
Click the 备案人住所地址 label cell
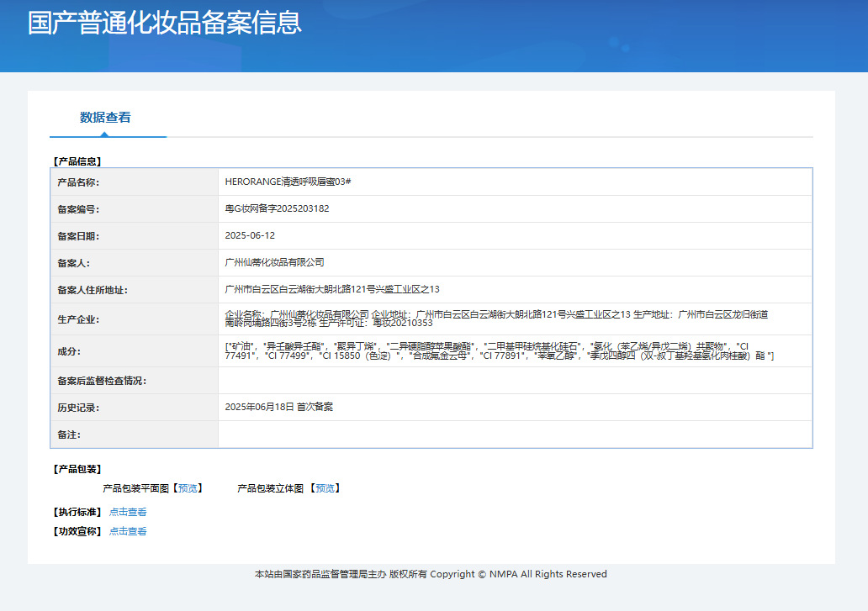[134, 290]
